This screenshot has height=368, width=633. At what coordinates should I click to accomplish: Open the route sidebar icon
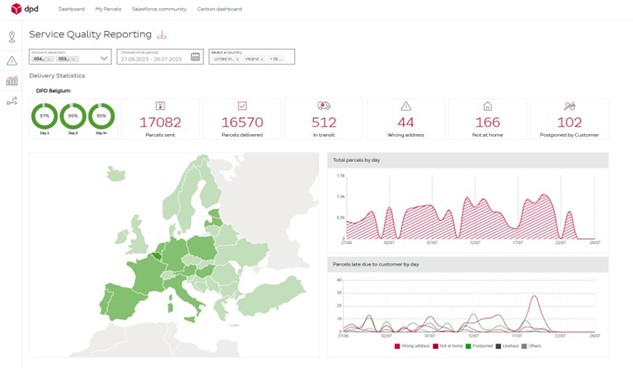coord(12,101)
